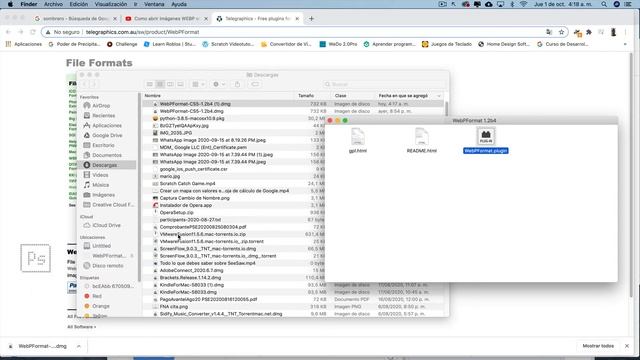
Task: Open the Apple menu
Action: click(x=10, y=4)
